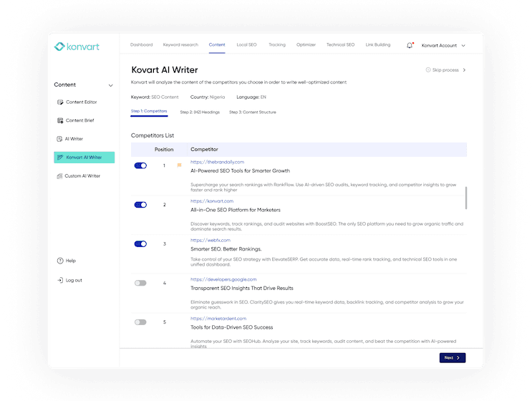Click Country value 'Nigeria'
This screenshot has height=401, width=532.
pos(217,97)
